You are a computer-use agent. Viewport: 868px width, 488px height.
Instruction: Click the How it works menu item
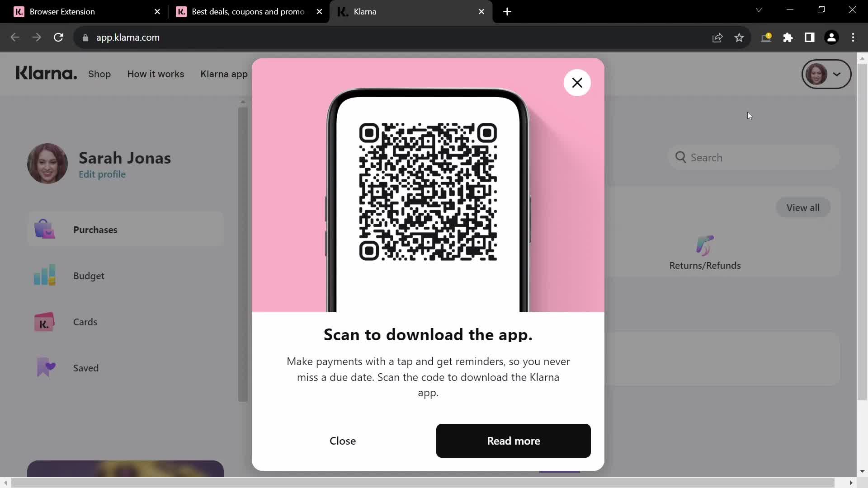pos(155,73)
